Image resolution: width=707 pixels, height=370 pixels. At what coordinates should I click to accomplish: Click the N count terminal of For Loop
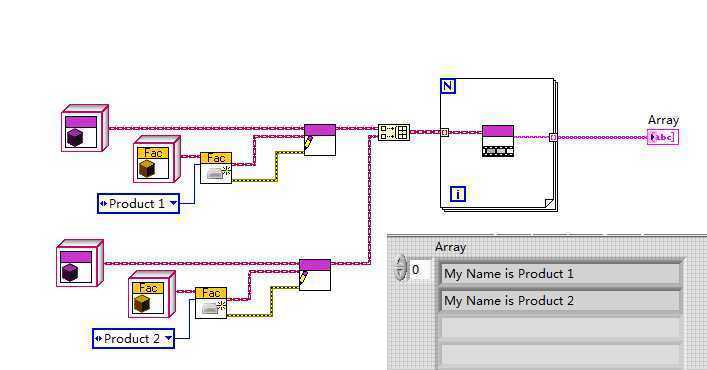point(448,86)
